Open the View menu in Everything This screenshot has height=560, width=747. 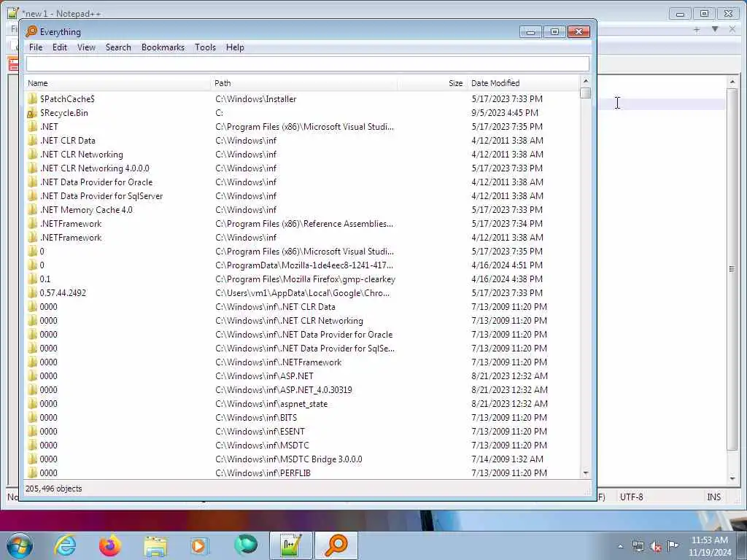[x=86, y=47]
